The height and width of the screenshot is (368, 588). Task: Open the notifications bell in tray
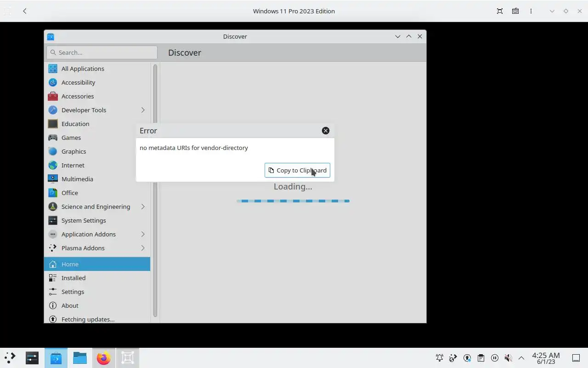(440, 358)
